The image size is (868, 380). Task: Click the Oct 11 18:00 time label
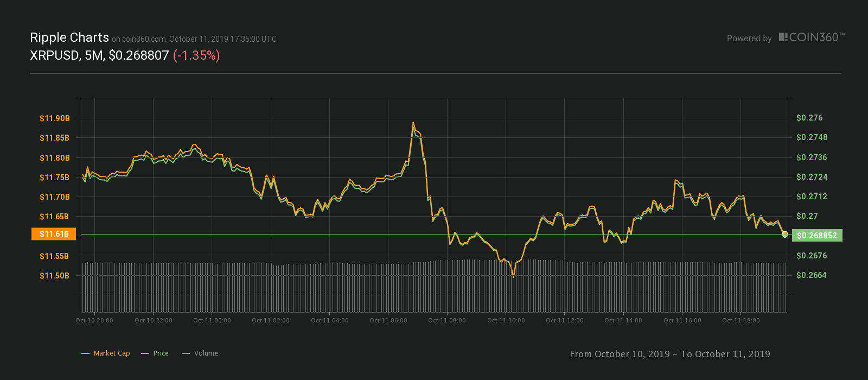(x=741, y=320)
